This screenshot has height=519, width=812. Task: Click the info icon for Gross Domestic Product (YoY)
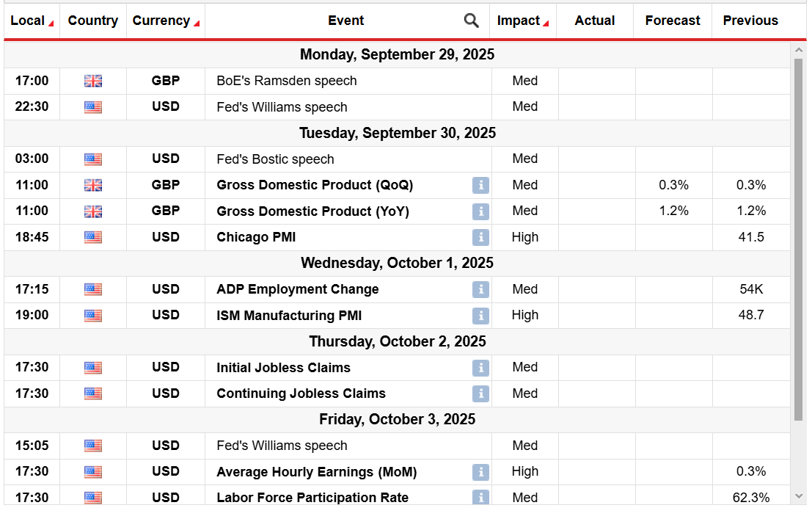click(480, 211)
